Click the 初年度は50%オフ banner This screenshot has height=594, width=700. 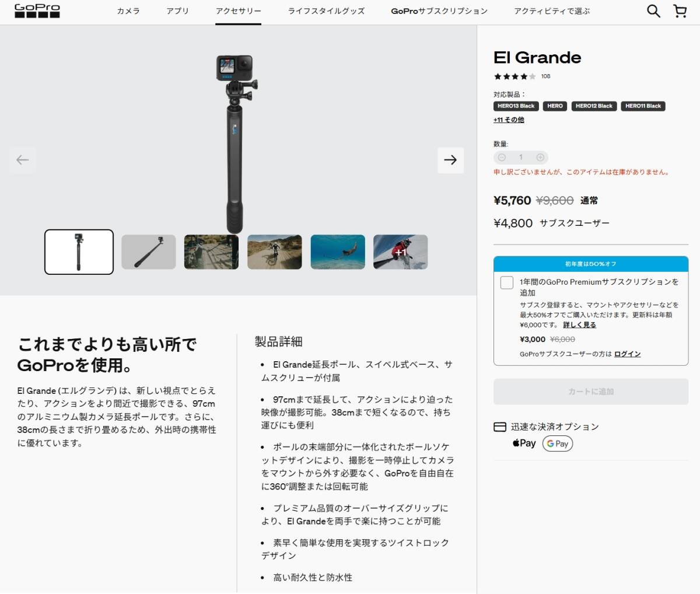click(x=591, y=264)
